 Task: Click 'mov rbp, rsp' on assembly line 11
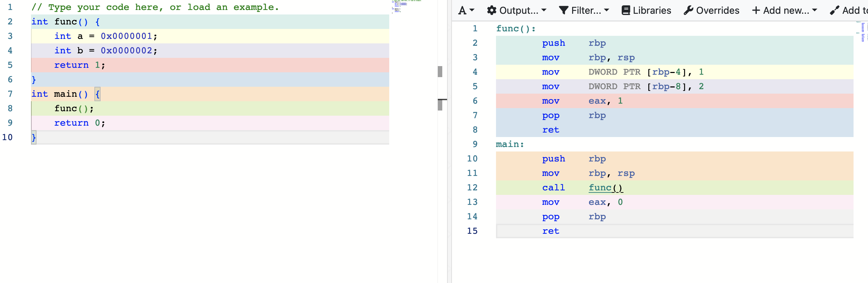pos(674,173)
